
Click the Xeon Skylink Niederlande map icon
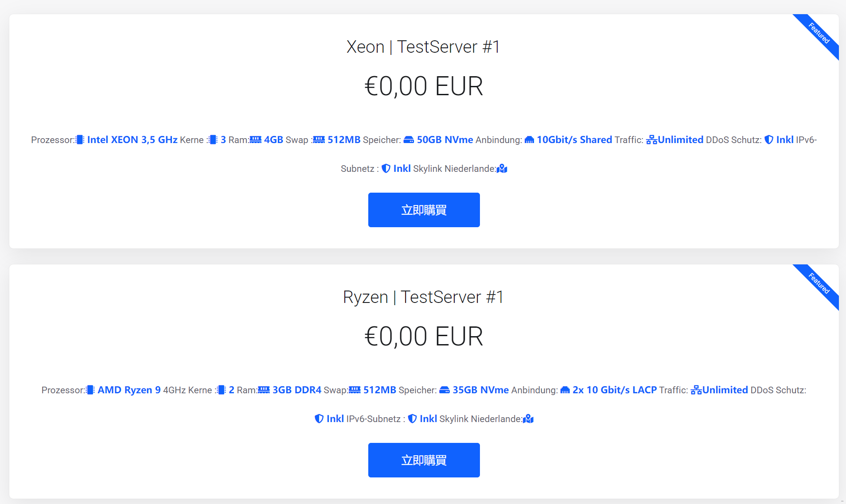coord(502,169)
